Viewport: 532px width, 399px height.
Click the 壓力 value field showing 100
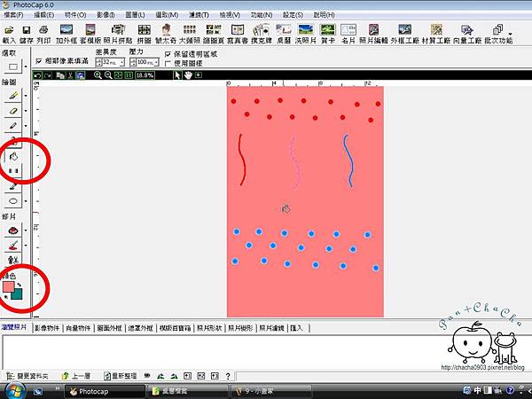pyautogui.click(x=145, y=62)
